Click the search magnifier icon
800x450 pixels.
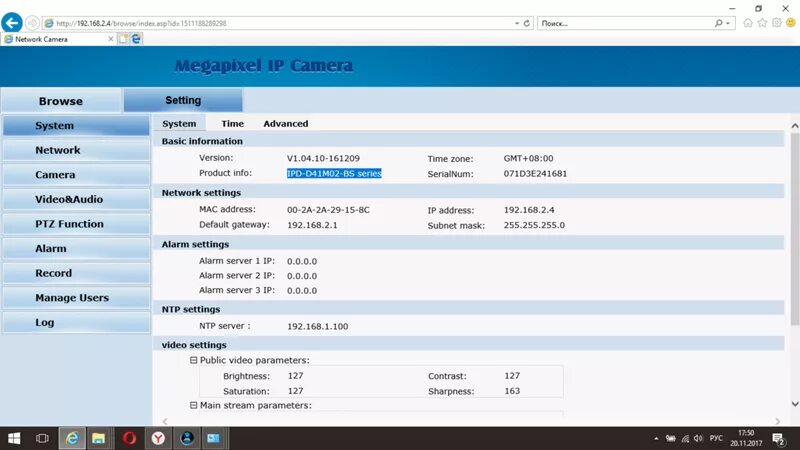(718, 23)
